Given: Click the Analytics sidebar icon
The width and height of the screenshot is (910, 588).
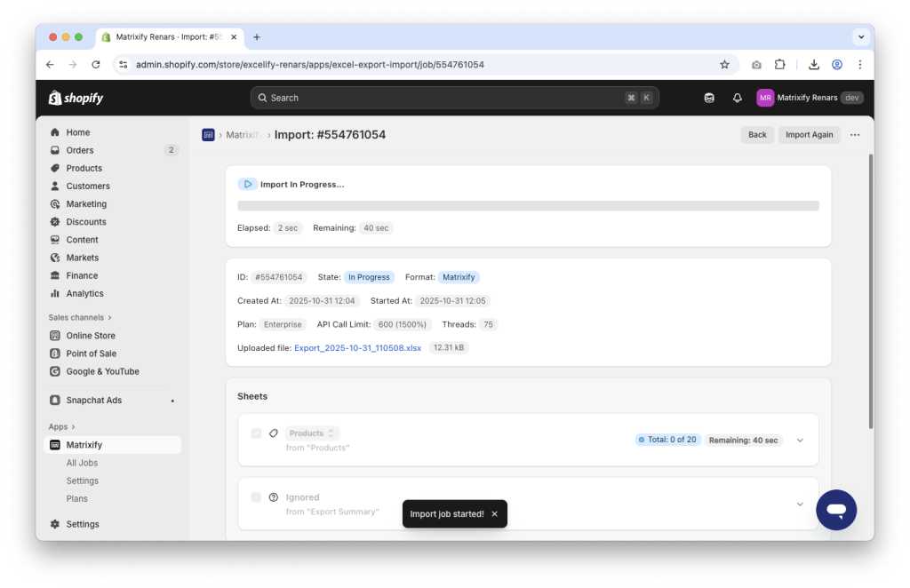Looking at the screenshot, I should [x=56, y=293].
